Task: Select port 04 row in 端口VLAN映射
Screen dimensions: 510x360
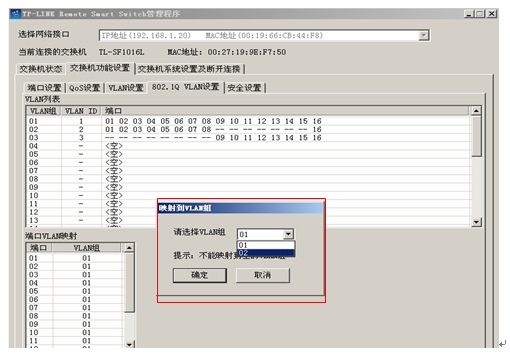Action: point(75,283)
